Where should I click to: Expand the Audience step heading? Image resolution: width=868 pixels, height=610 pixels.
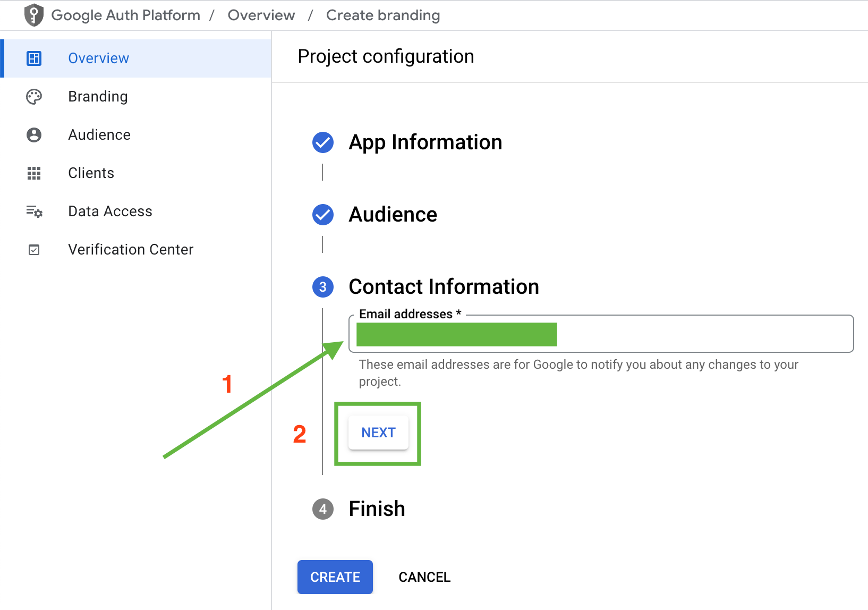(393, 215)
